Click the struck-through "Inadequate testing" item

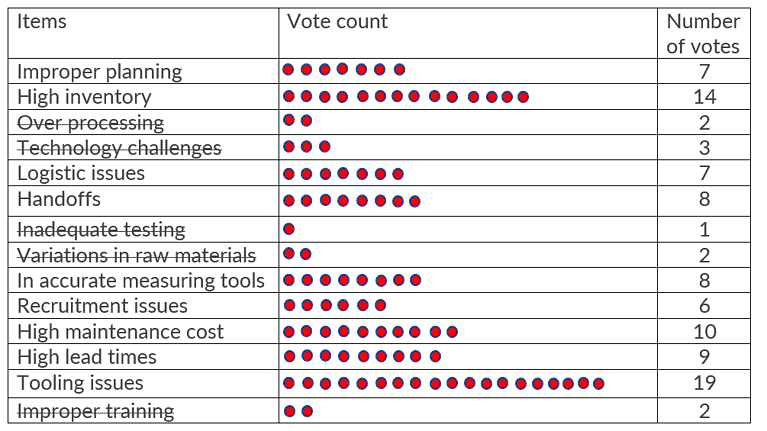coord(101,229)
